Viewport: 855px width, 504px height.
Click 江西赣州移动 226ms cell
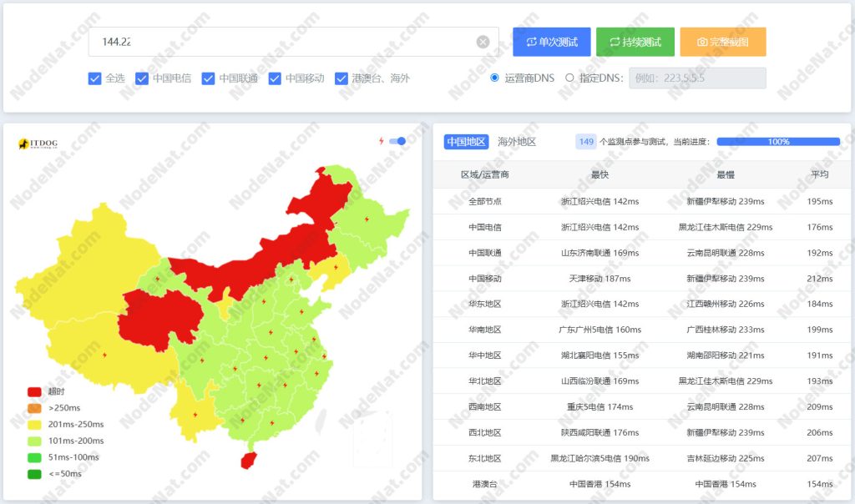point(726,304)
